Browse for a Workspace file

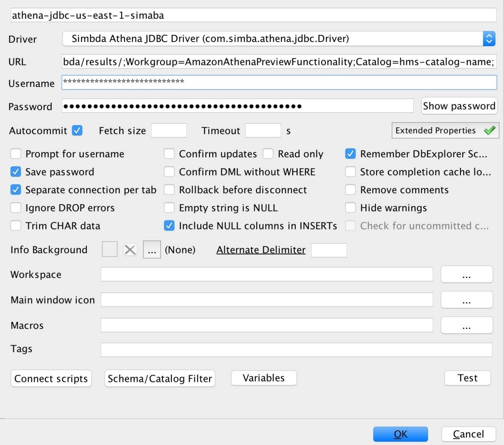467,274
